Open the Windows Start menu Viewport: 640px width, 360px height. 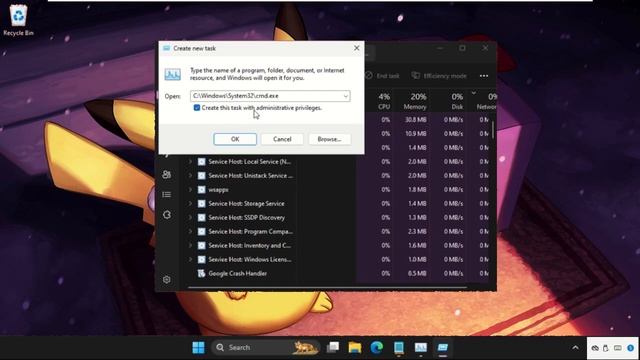tap(198, 347)
